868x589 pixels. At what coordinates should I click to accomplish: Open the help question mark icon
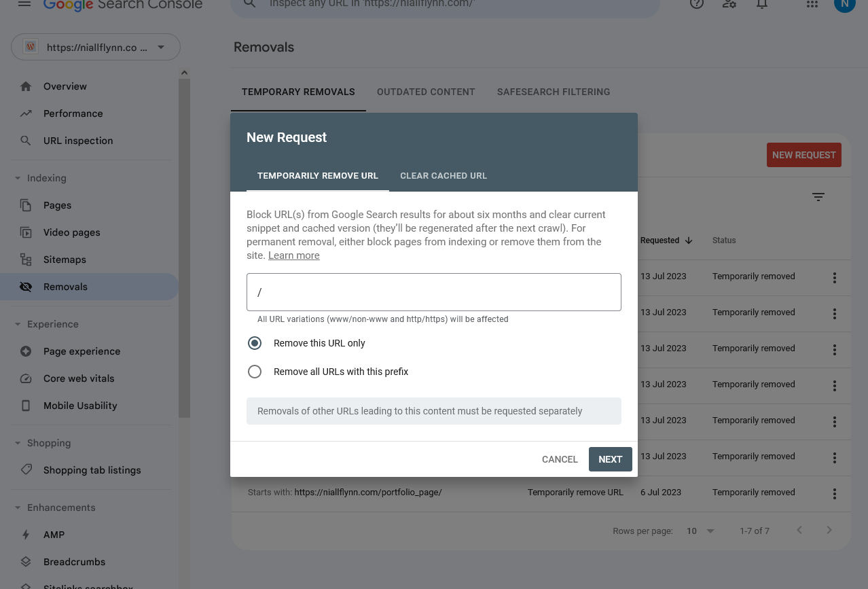697,4
